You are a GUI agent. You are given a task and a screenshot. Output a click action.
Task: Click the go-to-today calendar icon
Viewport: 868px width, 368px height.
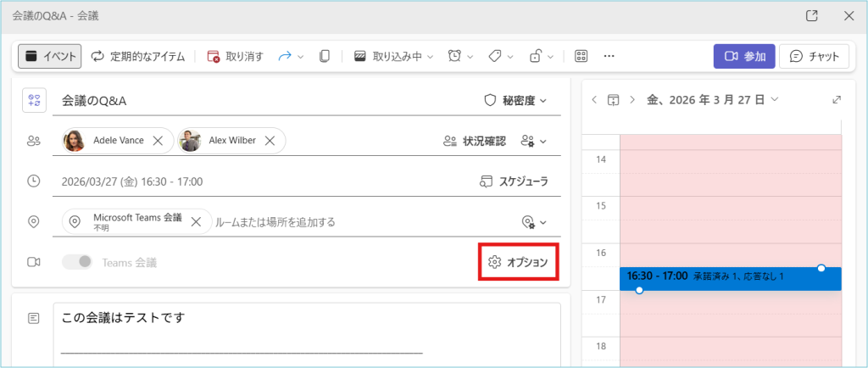pos(614,100)
